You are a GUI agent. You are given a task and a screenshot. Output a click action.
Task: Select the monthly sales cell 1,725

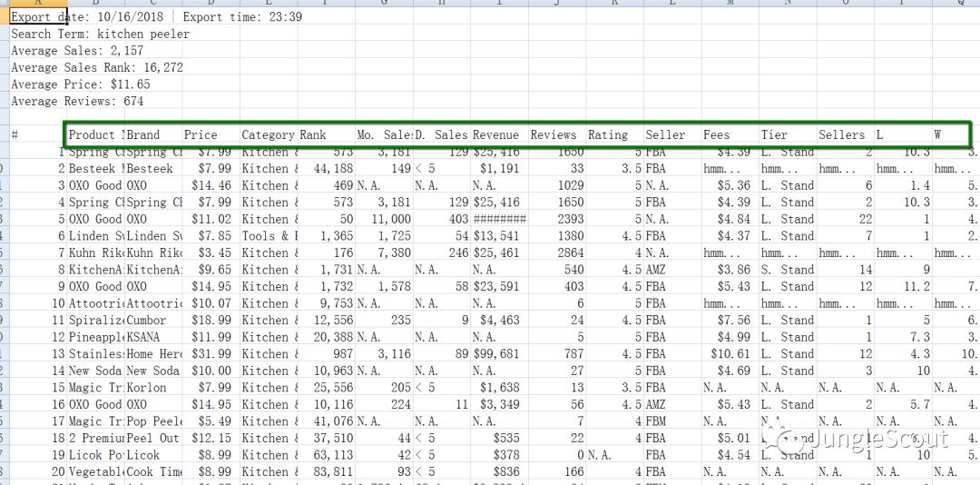pos(384,236)
